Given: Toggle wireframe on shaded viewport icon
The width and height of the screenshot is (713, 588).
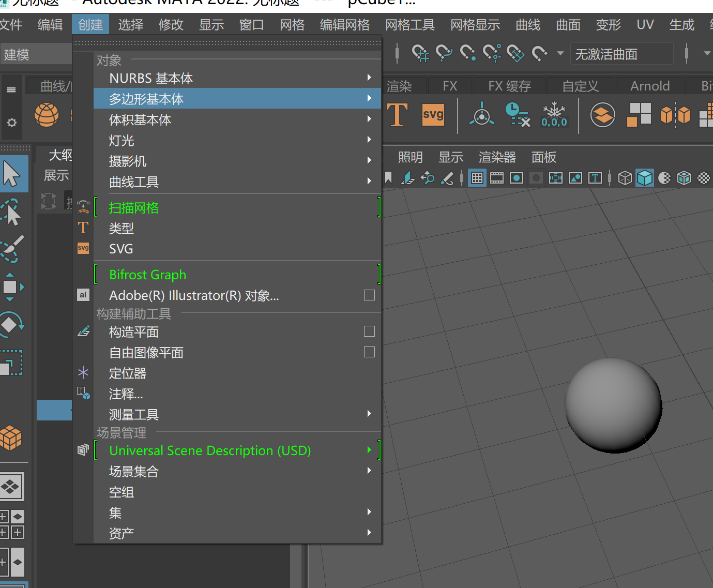Looking at the screenshot, I should [x=684, y=178].
